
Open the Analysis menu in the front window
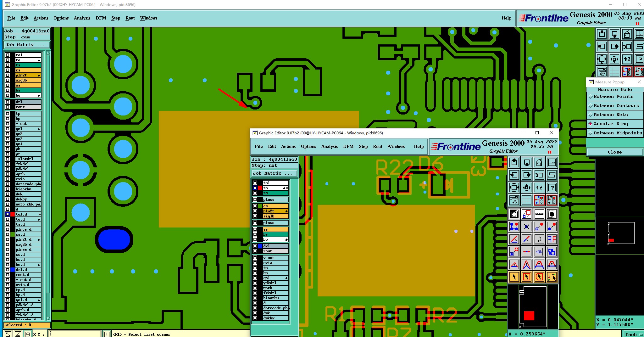click(330, 147)
